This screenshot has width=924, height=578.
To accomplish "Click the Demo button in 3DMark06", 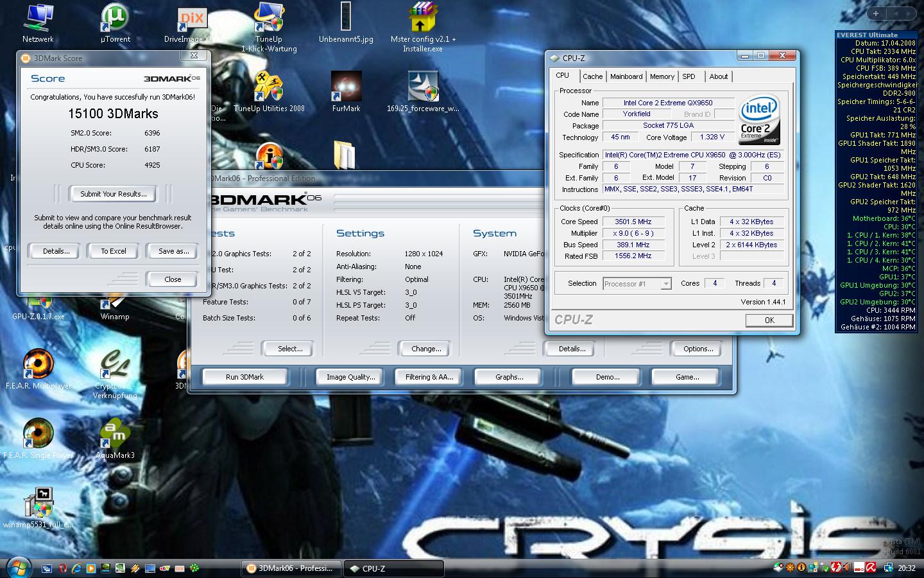I will coord(607,377).
